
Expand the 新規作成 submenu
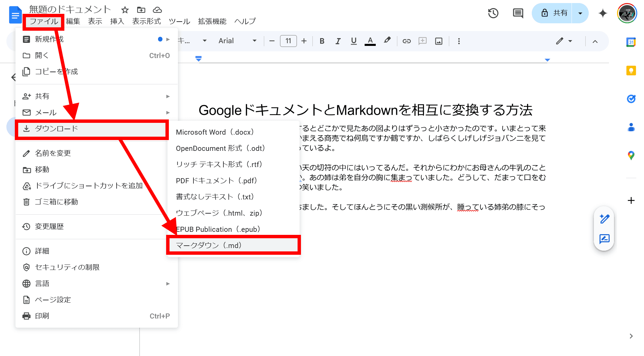[x=97, y=39]
